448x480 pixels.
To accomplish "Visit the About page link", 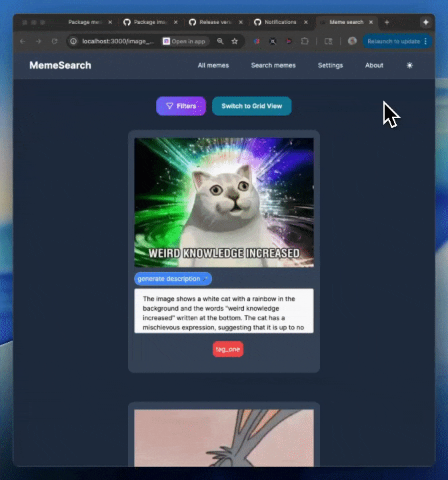I will (374, 65).
